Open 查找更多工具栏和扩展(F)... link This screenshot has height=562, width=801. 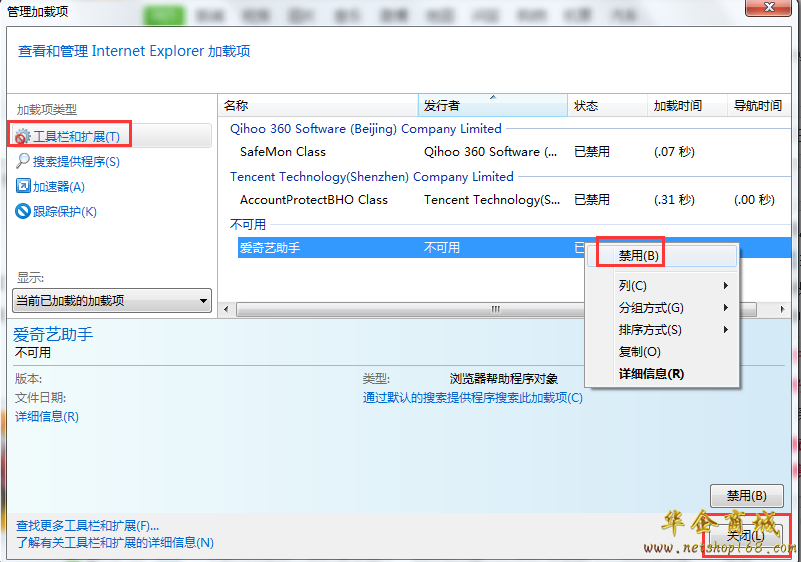[87, 526]
